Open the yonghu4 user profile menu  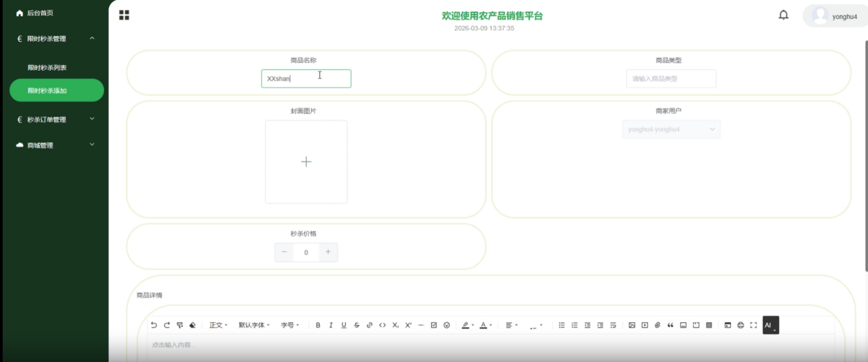pyautogui.click(x=834, y=16)
